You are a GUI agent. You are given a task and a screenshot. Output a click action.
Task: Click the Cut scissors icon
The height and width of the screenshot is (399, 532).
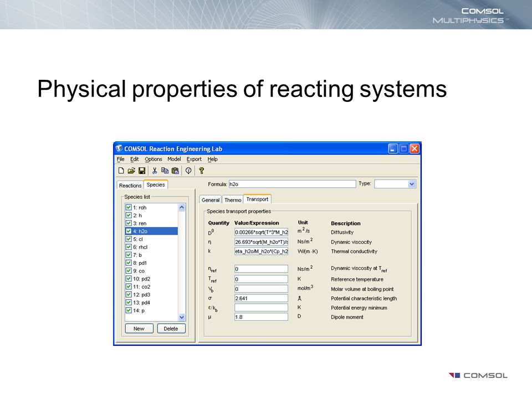click(155, 171)
